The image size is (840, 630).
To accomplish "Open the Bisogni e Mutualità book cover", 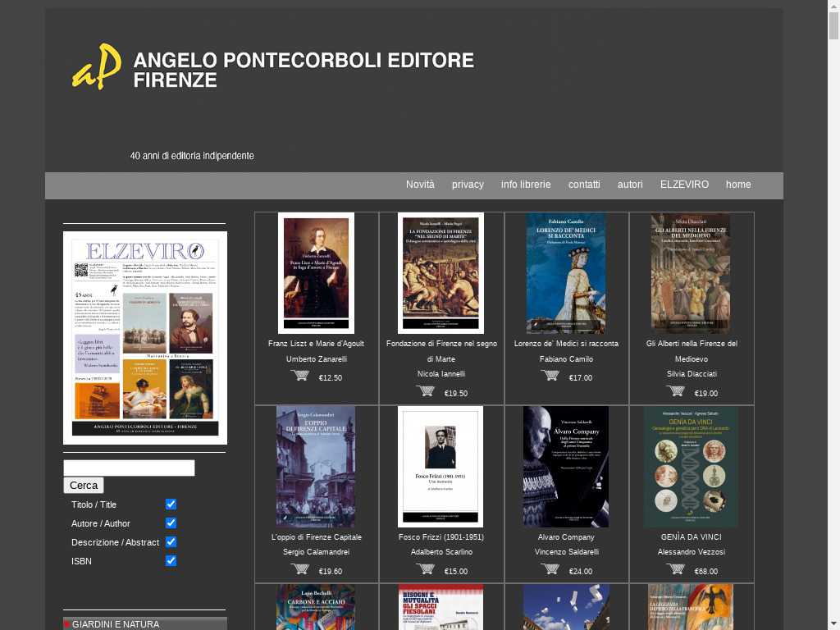I will click(x=441, y=607).
